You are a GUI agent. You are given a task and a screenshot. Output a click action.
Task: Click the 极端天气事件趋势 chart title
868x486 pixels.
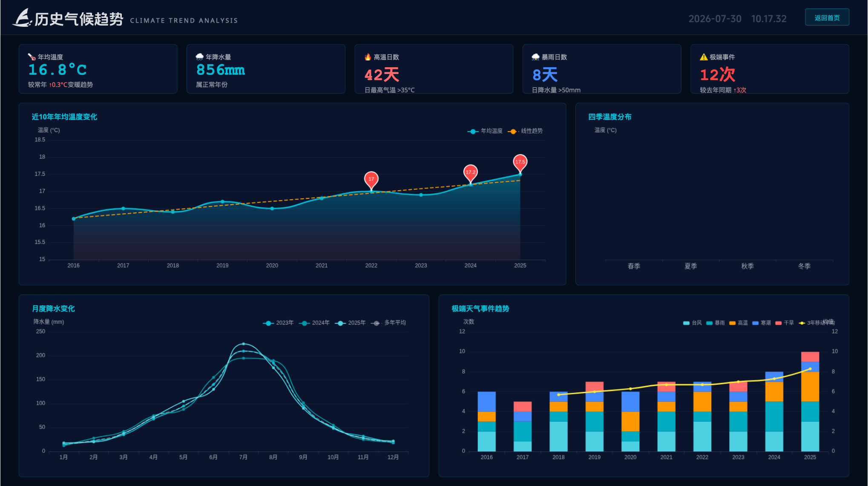point(480,309)
